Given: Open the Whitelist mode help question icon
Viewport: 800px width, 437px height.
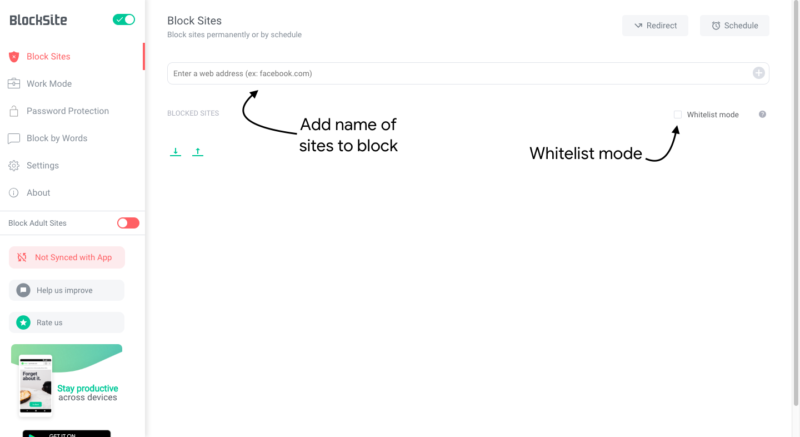Looking at the screenshot, I should [762, 114].
